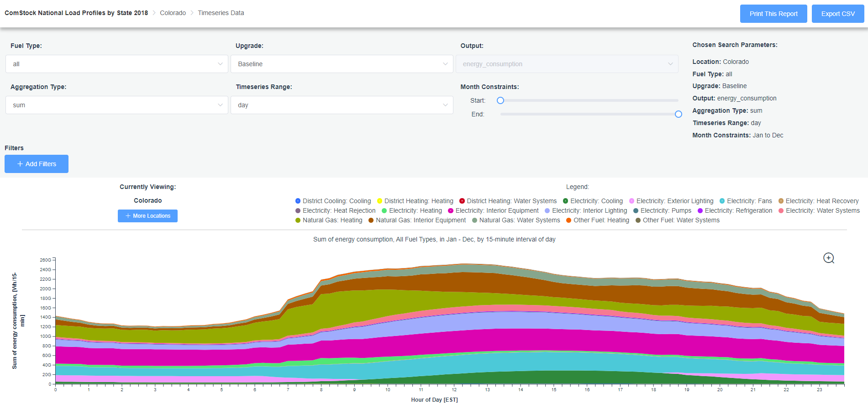Open the Aggregation Type selector showing sum

click(x=116, y=105)
